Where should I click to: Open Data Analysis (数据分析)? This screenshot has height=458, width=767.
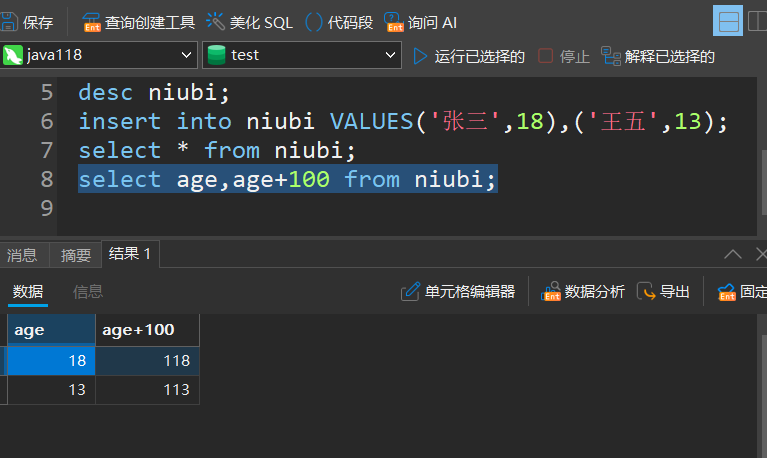pyautogui.click(x=583, y=292)
